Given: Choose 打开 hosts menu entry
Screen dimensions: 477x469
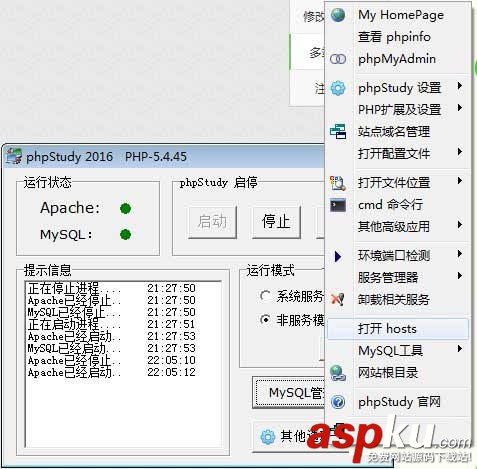Looking at the screenshot, I should tap(398, 329).
